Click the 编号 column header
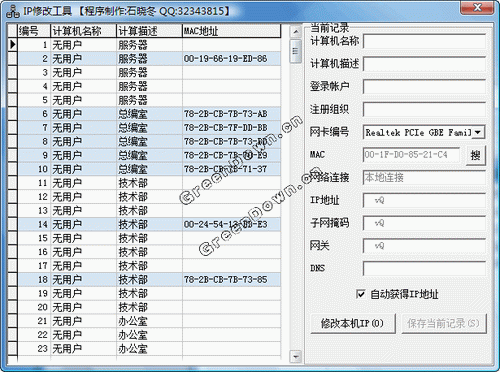The image size is (500, 372). pyautogui.click(x=34, y=31)
